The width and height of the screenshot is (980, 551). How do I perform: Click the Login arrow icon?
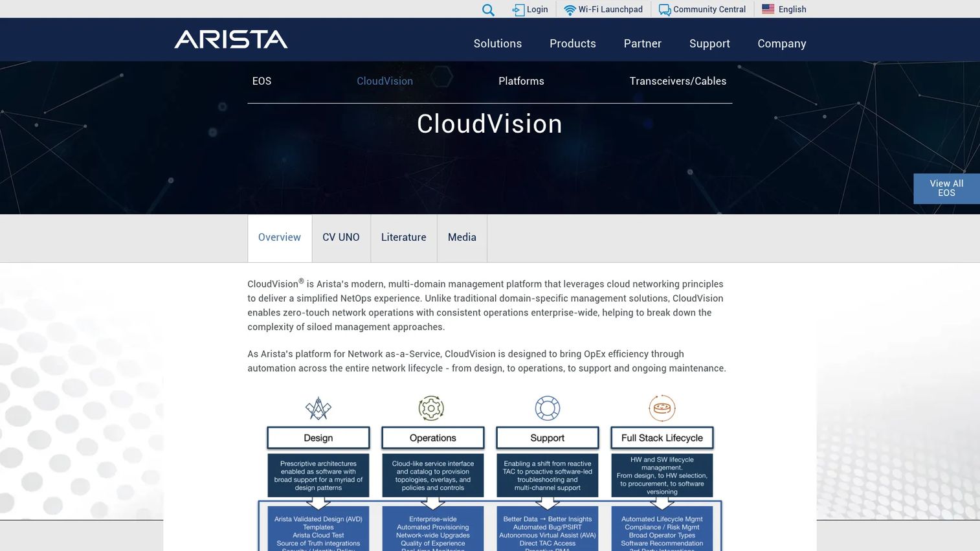pyautogui.click(x=518, y=10)
